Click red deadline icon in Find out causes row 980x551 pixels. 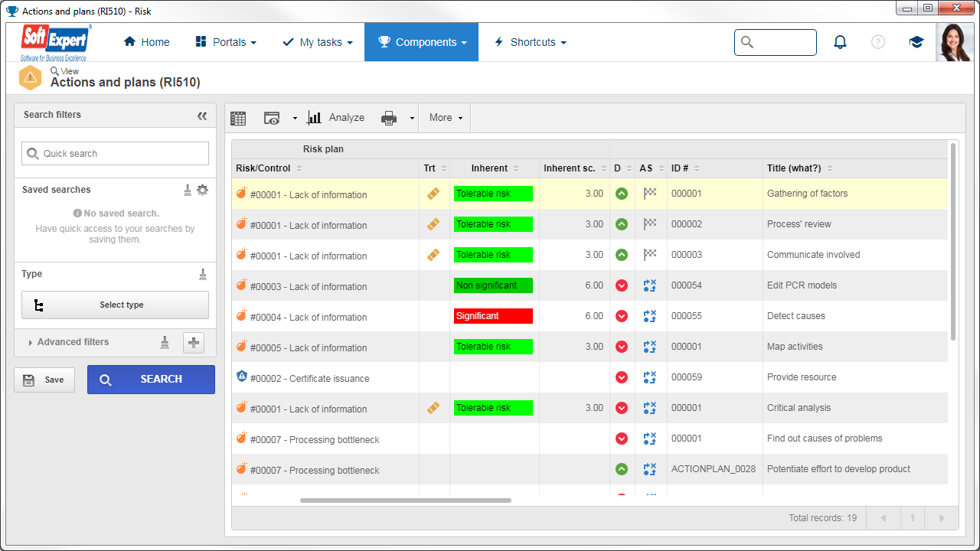pos(622,439)
